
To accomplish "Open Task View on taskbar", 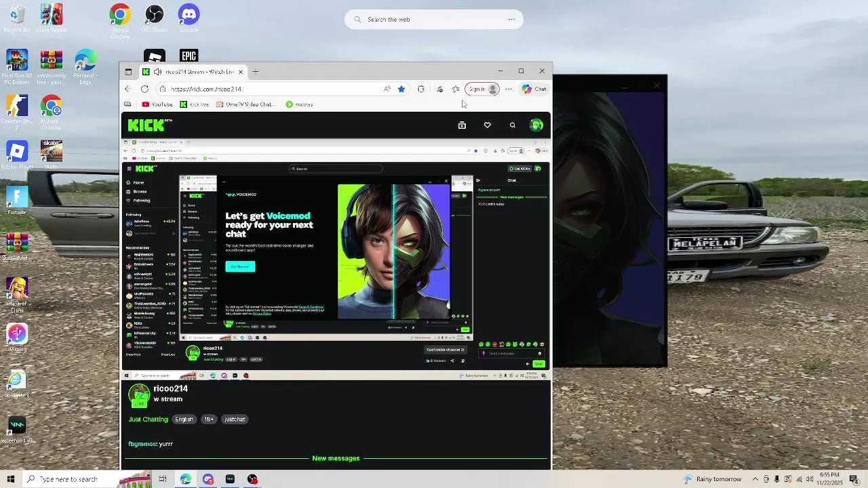I will coord(163,479).
